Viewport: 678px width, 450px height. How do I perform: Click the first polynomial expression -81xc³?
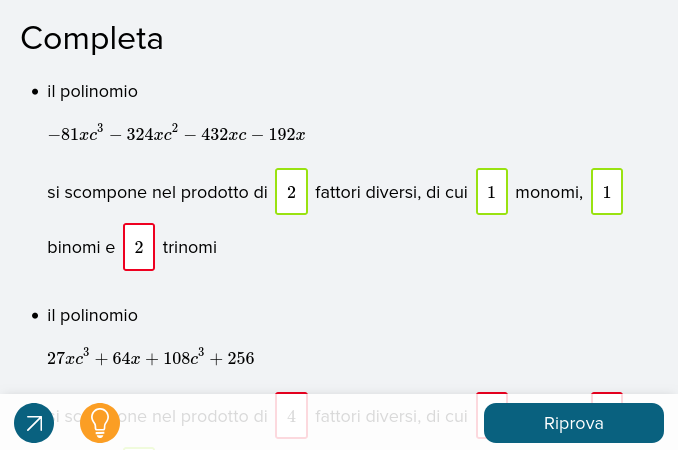(176, 134)
